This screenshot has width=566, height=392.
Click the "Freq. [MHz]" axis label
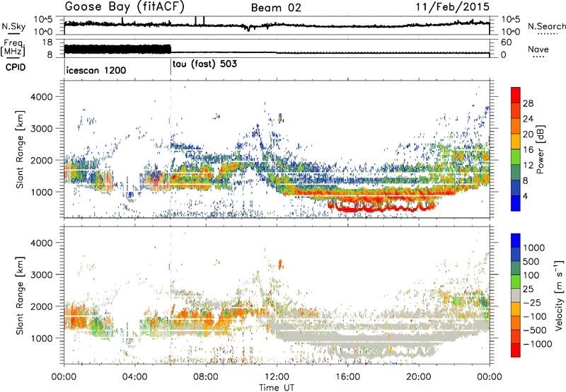click(x=13, y=48)
